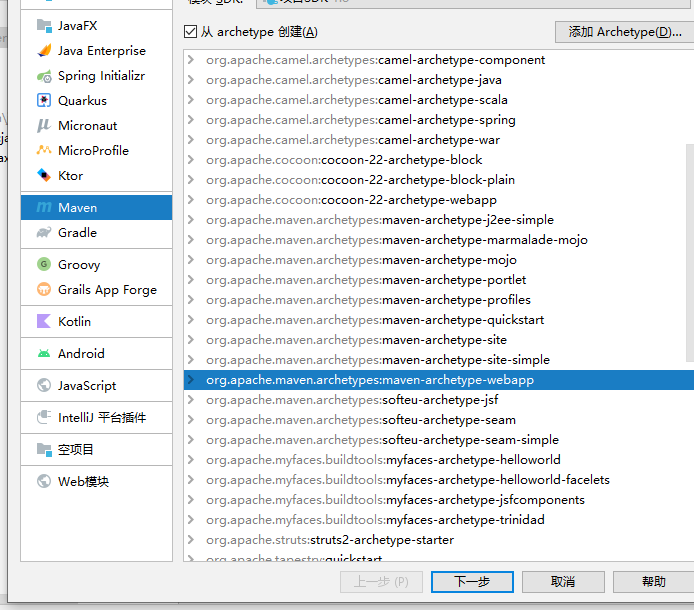Image resolution: width=694 pixels, height=610 pixels.
Task: Select Java Enterprise project type
Action: click(96, 51)
